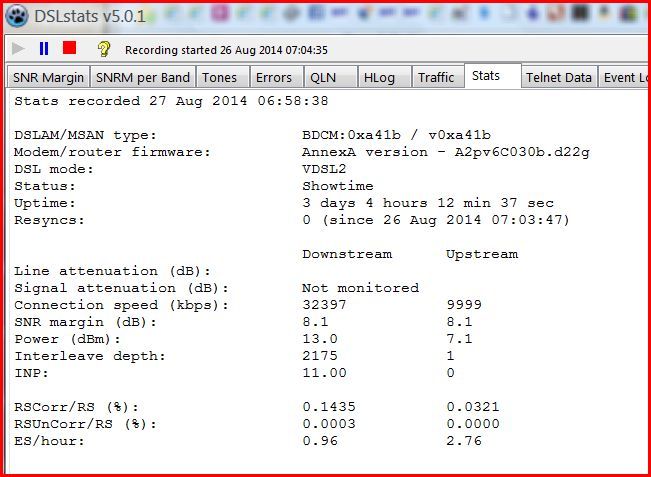Click the firmware value 'AnnexA version - A2pv6C030b.d22g'
This screenshot has width=651, height=477.
[x=445, y=152]
